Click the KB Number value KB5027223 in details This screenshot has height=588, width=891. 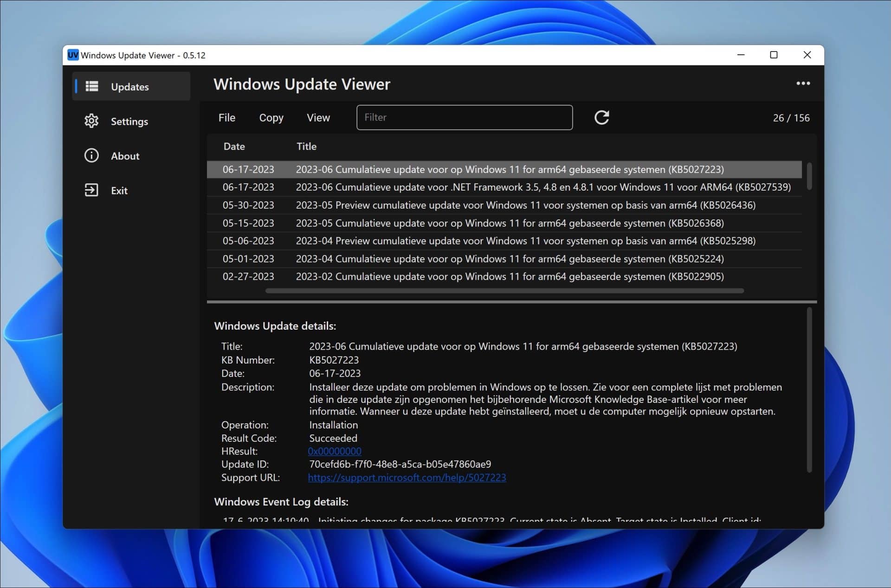click(x=334, y=360)
